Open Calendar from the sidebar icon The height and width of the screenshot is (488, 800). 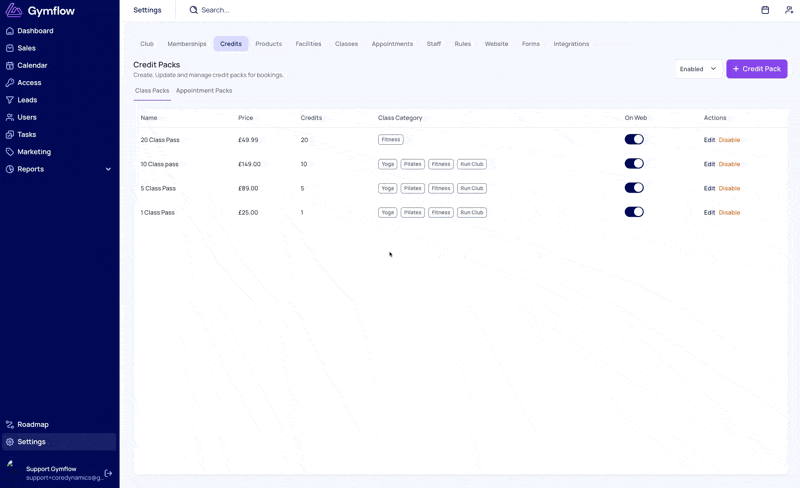tap(10, 65)
